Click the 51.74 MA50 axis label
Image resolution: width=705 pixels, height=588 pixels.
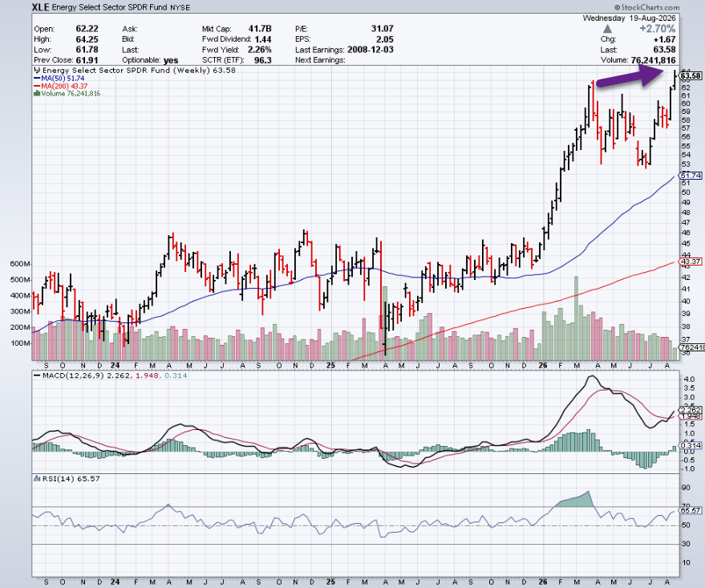point(691,176)
